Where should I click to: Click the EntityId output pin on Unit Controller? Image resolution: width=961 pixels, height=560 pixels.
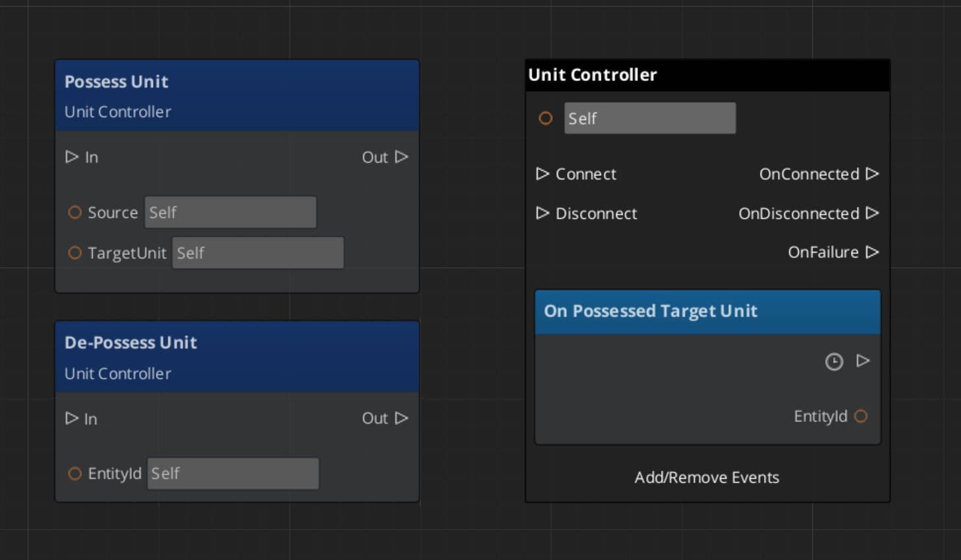pos(861,416)
